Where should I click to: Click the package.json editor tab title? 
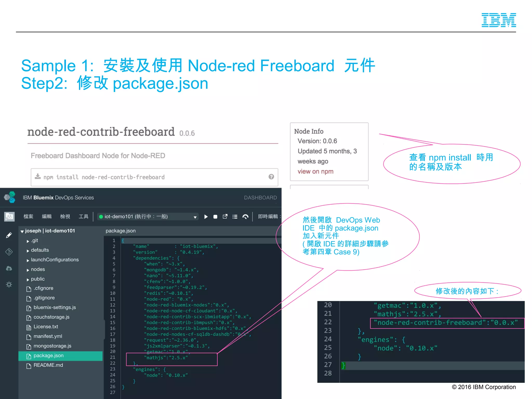pos(121,231)
